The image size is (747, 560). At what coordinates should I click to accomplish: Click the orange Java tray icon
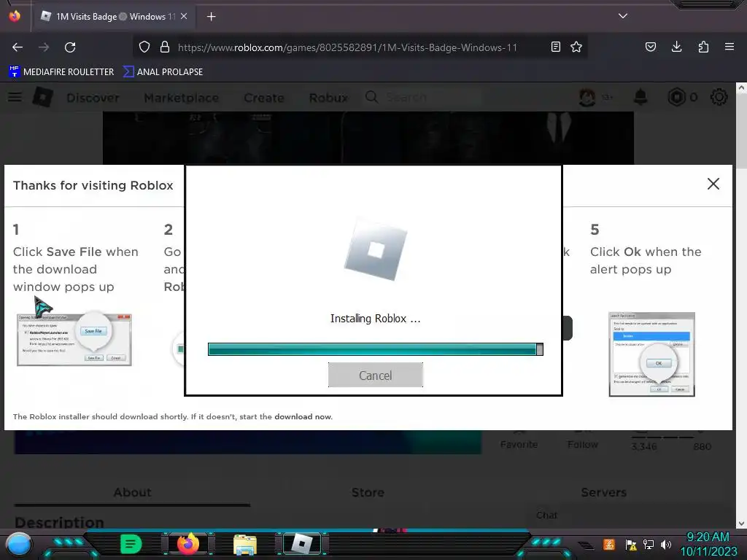[609, 544]
